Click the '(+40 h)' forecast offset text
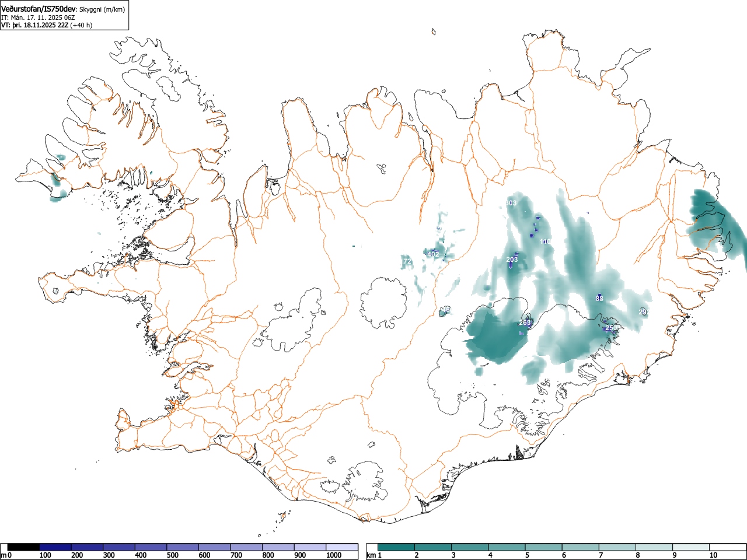This screenshot has height=560, width=747. tap(81, 25)
